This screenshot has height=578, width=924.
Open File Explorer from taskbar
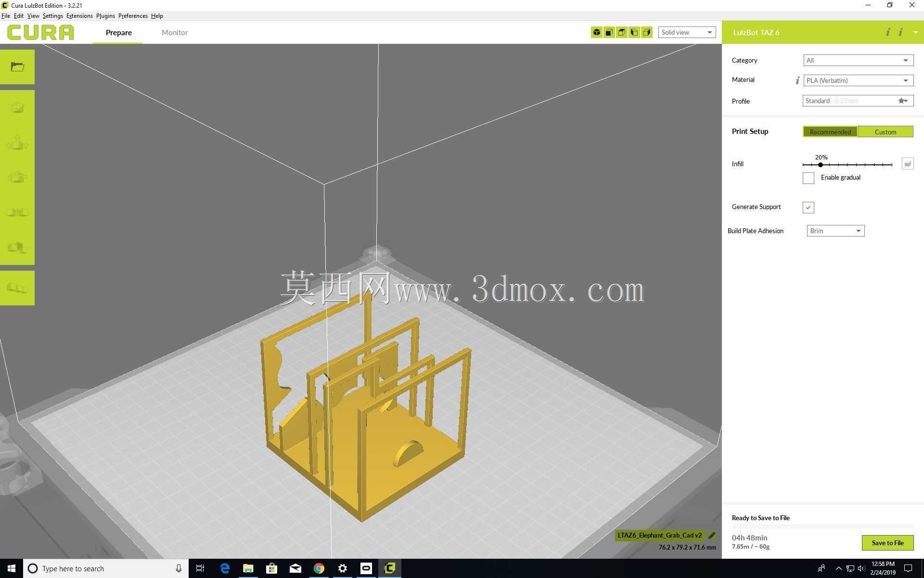248,568
